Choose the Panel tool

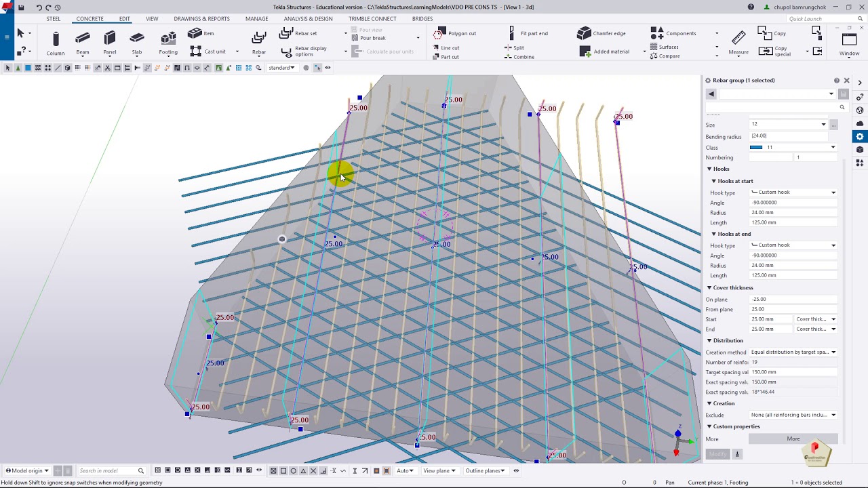pyautogui.click(x=110, y=43)
